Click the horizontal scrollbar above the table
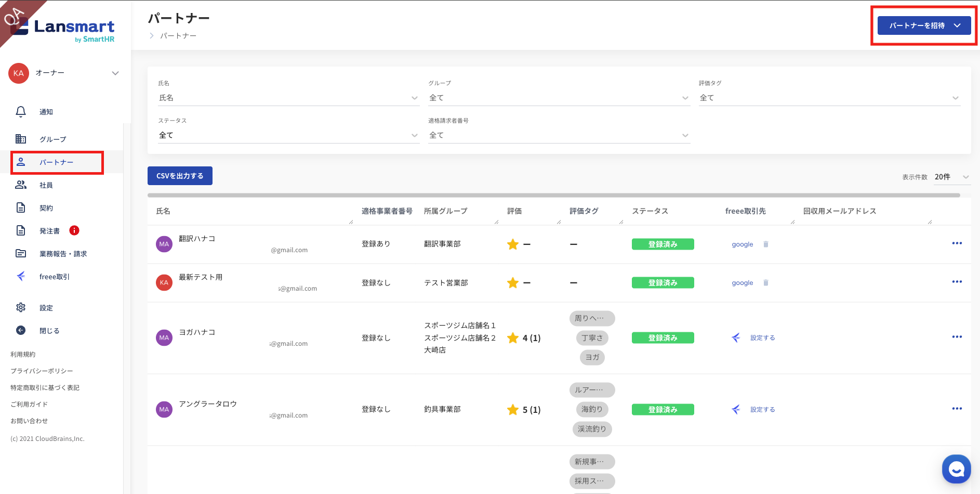 click(554, 196)
